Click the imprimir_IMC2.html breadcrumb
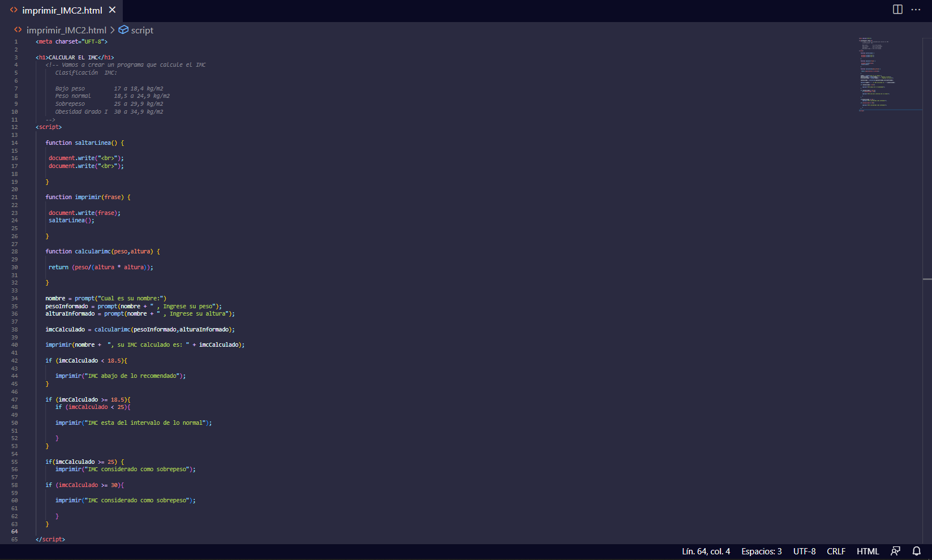Image resolution: width=932 pixels, height=560 pixels. point(66,30)
